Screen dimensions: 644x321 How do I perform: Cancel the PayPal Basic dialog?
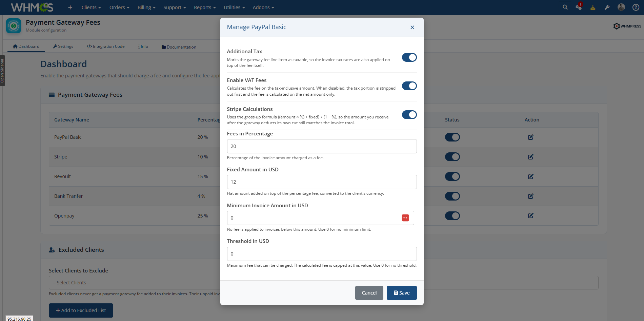[x=369, y=293]
